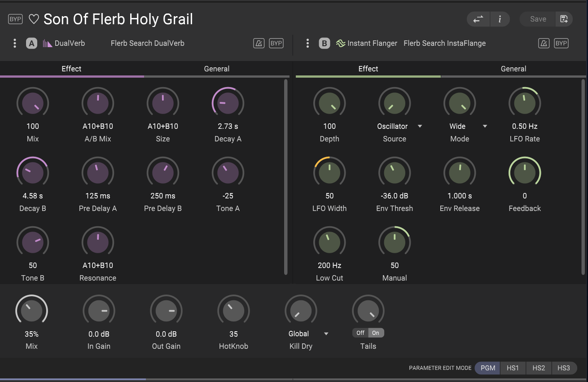The image size is (588, 382).
Task: Switch to the Instant Flanger Effect tab
Action: pos(368,69)
